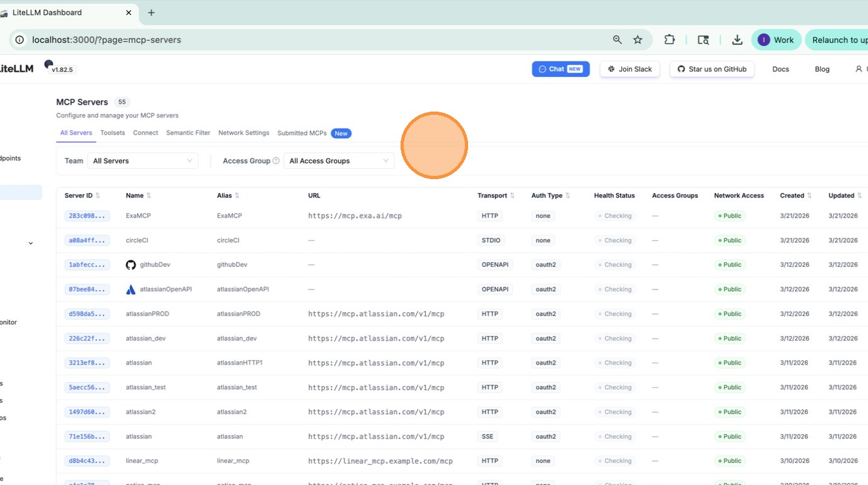
Task: Open server ID 226c22f for atlassian_dev
Action: [x=87, y=339]
